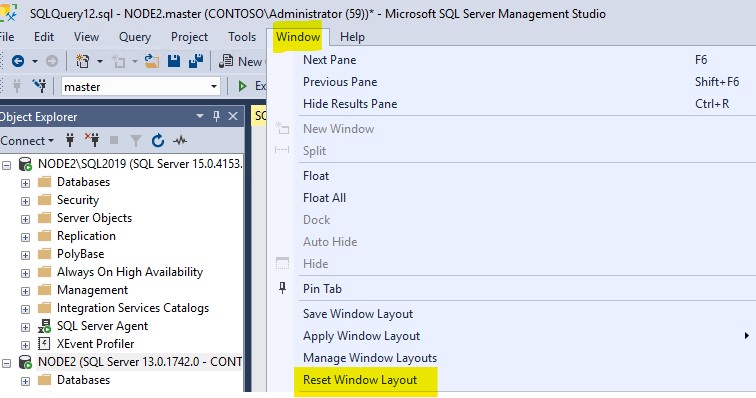Open the Help menu
The image size is (756, 398).
(352, 37)
